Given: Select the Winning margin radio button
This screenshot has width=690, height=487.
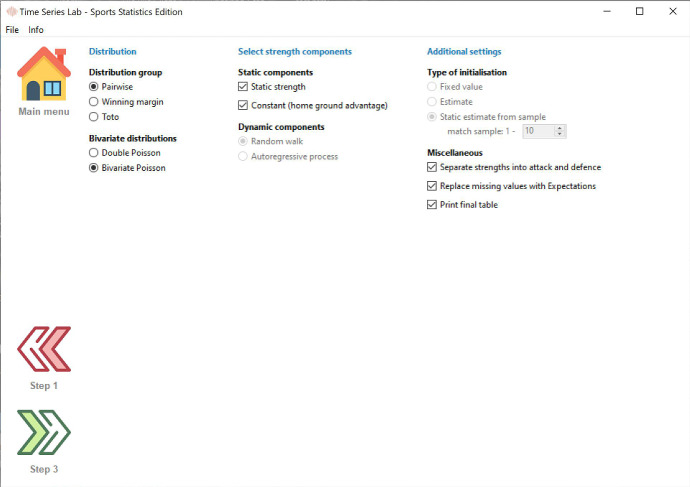Looking at the screenshot, I should 95,102.
